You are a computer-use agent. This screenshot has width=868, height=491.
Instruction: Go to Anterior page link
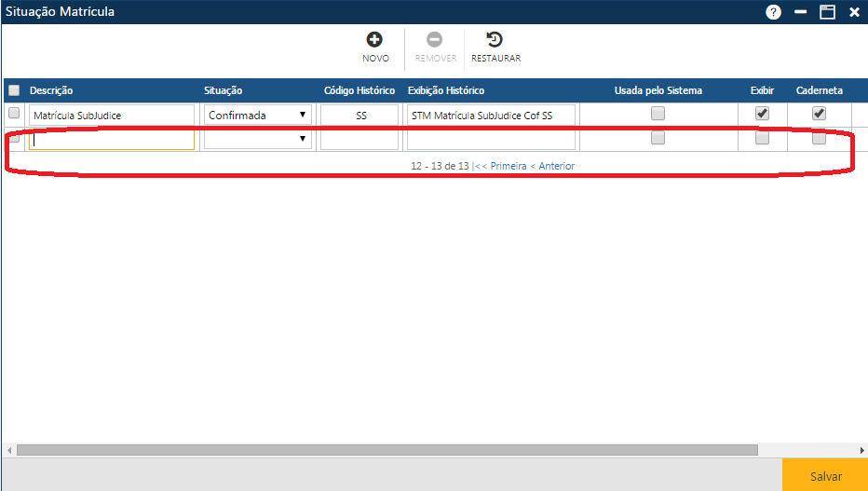[x=552, y=166]
